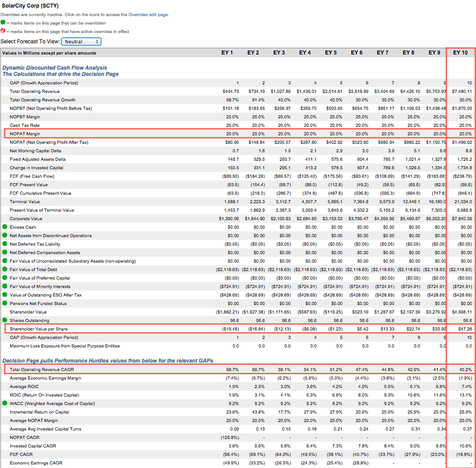476x468 pixels.
Task: Click Maximum Loss Exposure from Special Purpose Entities label
Action: coord(65,346)
